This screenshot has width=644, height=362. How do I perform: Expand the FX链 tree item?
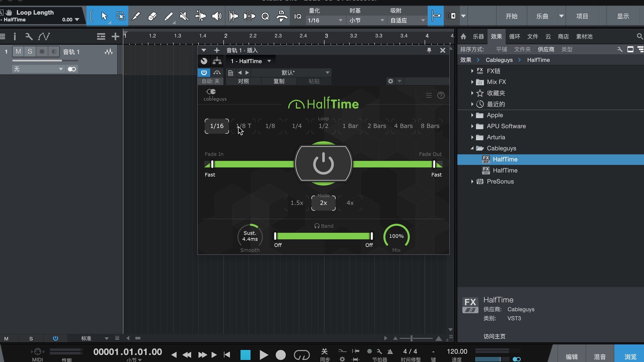(x=472, y=71)
